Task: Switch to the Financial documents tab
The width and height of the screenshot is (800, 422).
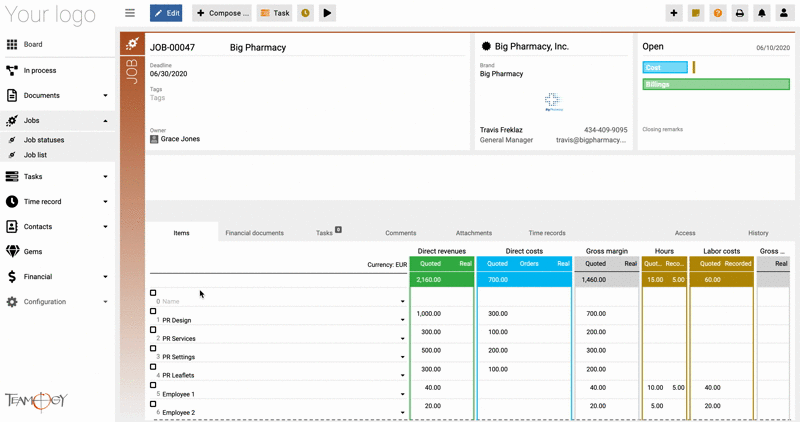Action: click(x=255, y=233)
